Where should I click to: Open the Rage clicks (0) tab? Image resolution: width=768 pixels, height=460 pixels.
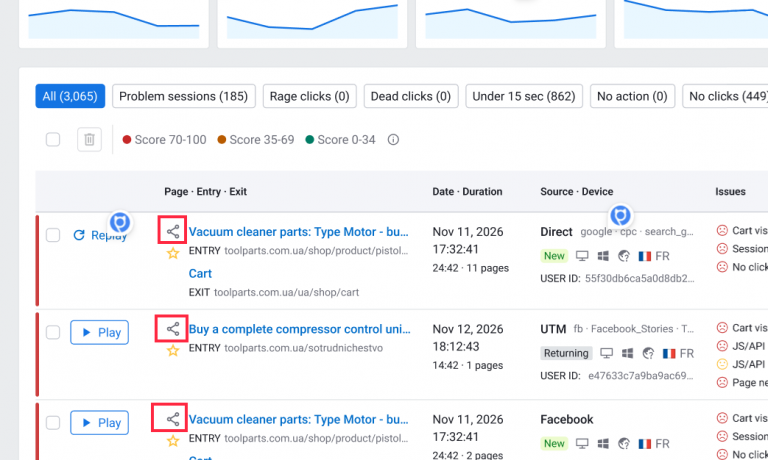310,96
